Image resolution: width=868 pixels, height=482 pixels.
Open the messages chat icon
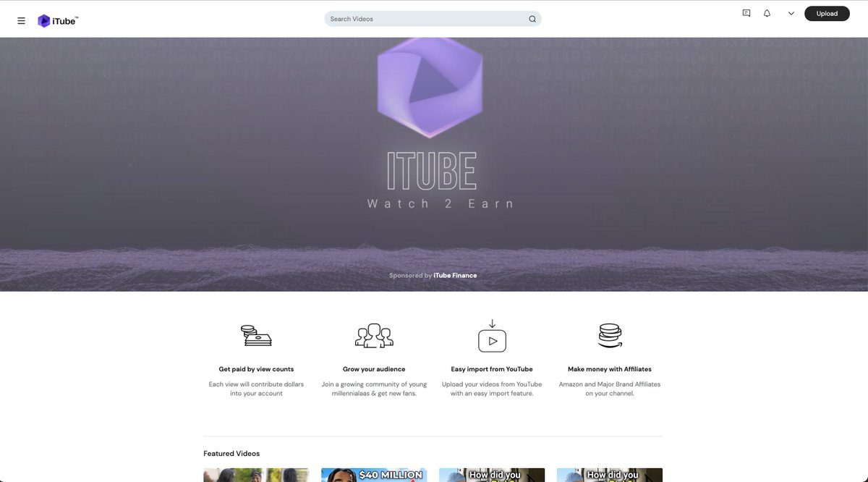pyautogui.click(x=746, y=13)
